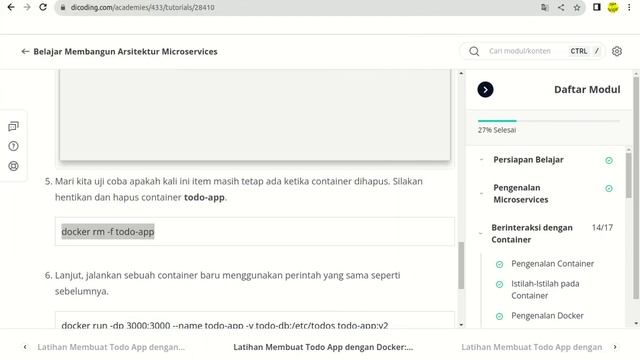
Task: Expand the Persiapan Belajar module
Action: 528,160
